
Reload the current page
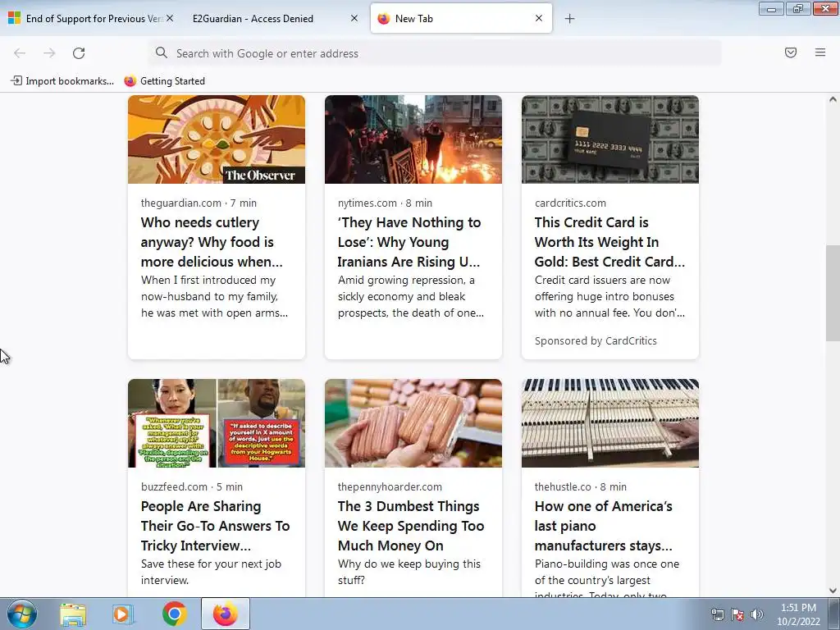[79, 53]
